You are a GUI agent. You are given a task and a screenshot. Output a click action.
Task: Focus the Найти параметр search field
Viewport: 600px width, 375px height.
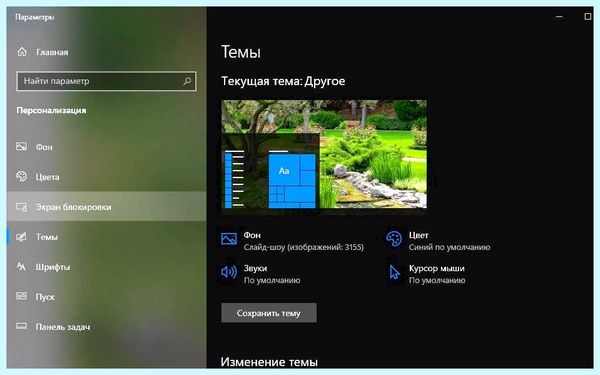(x=106, y=81)
